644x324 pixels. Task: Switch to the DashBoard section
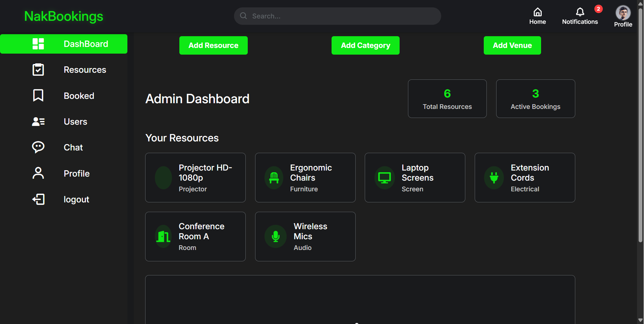(x=64, y=44)
